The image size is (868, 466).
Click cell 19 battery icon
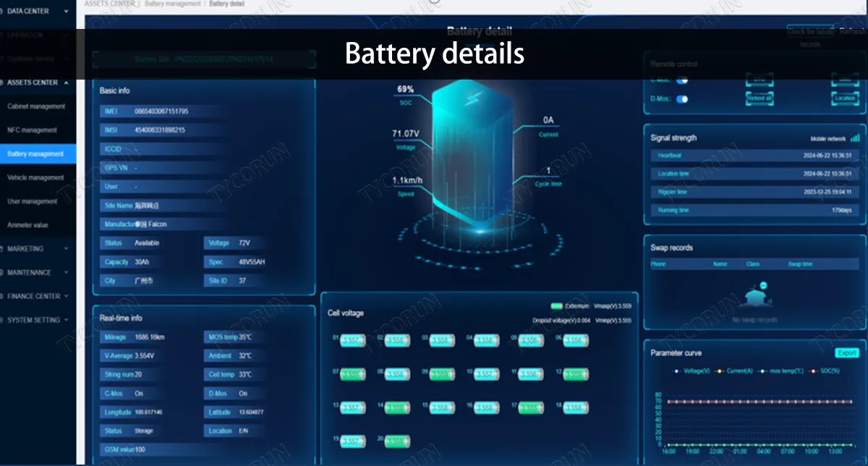pyautogui.click(x=352, y=441)
